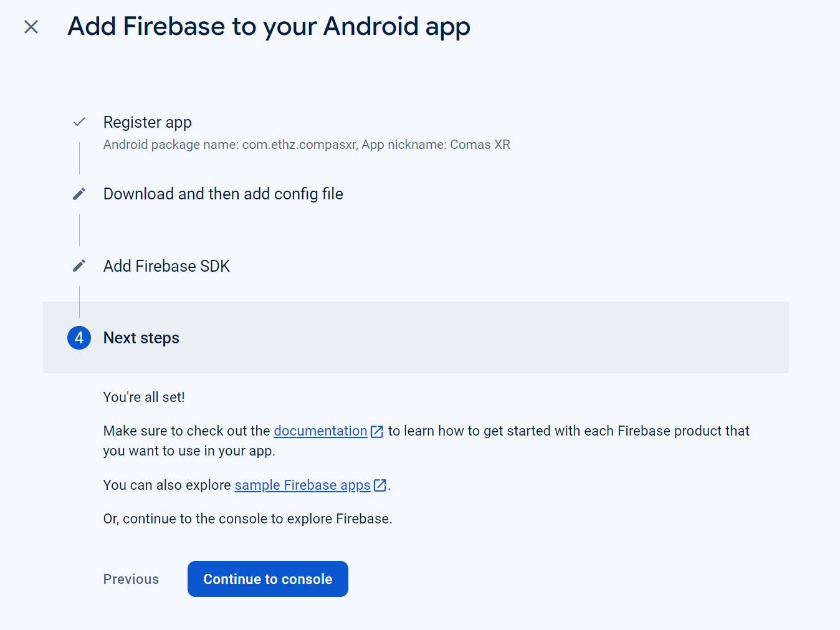Click the highlighted Next steps row
This screenshot has width=840, height=630.
point(416,337)
